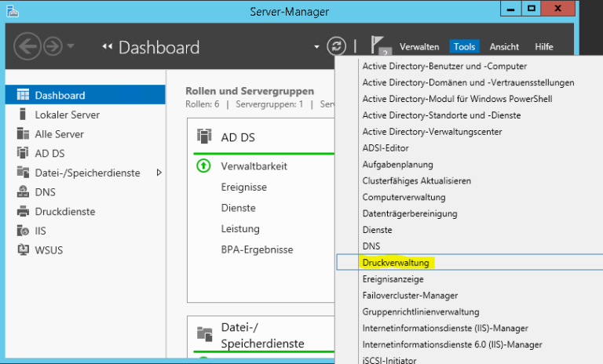Click the Lokaler Server icon
The height and width of the screenshot is (364, 603).
click(23, 115)
